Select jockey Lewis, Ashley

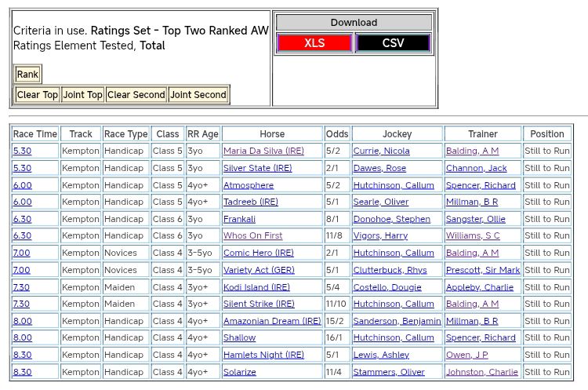[381, 355]
